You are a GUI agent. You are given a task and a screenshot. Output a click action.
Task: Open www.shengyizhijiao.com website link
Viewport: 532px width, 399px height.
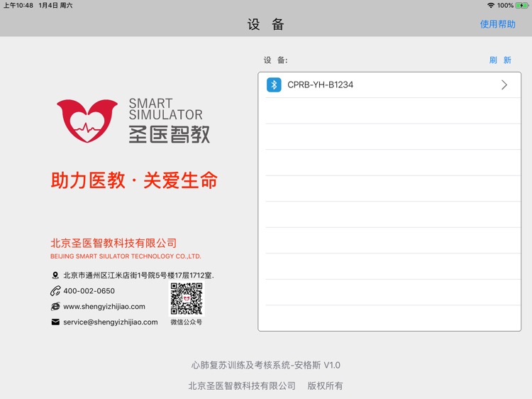pos(104,306)
